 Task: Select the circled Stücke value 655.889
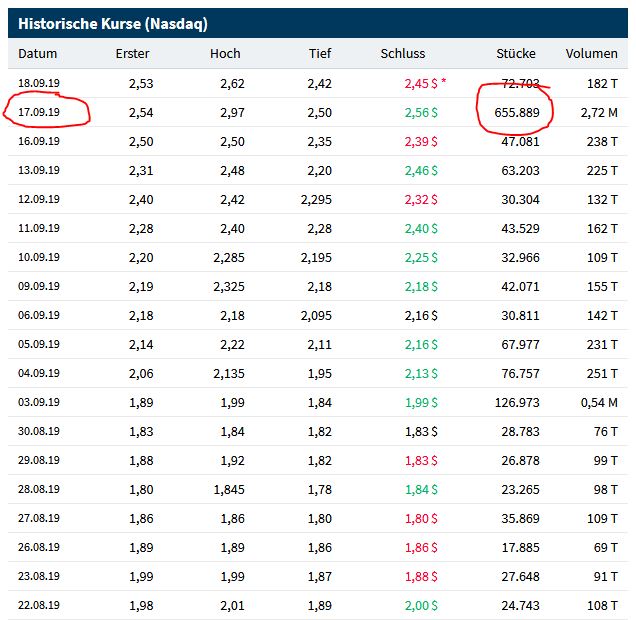(x=516, y=113)
